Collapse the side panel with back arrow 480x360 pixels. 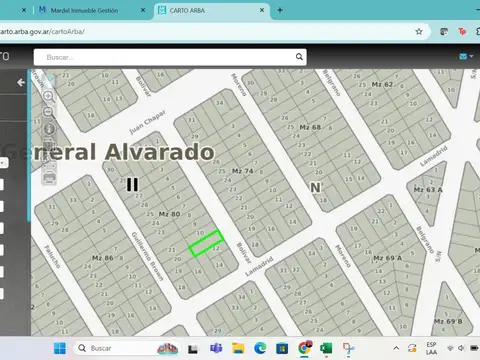21,82
